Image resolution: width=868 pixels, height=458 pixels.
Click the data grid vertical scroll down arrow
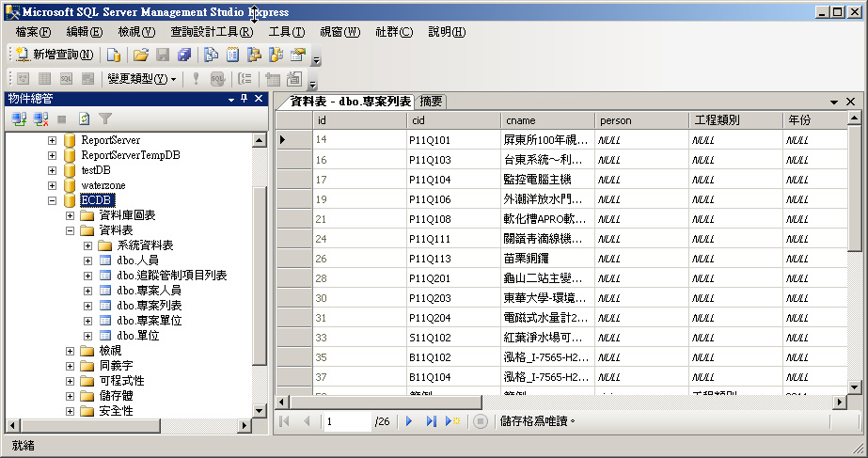coord(854,387)
